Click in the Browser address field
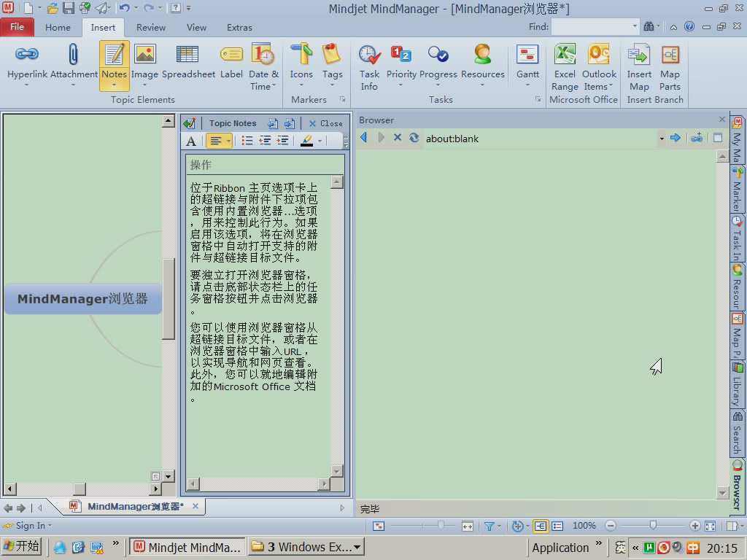 [x=541, y=139]
